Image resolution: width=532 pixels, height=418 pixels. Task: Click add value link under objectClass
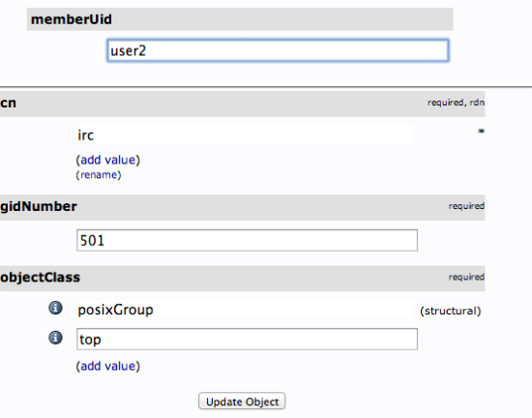click(x=108, y=366)
